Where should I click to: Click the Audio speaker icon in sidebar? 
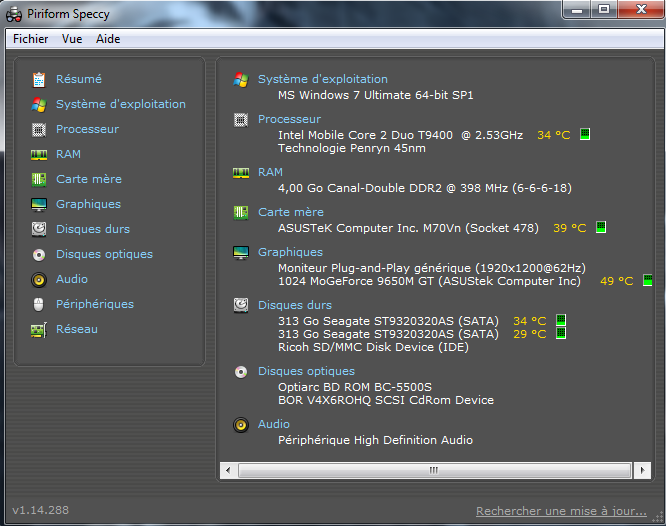pyautogui.click(x=39, y=279)
